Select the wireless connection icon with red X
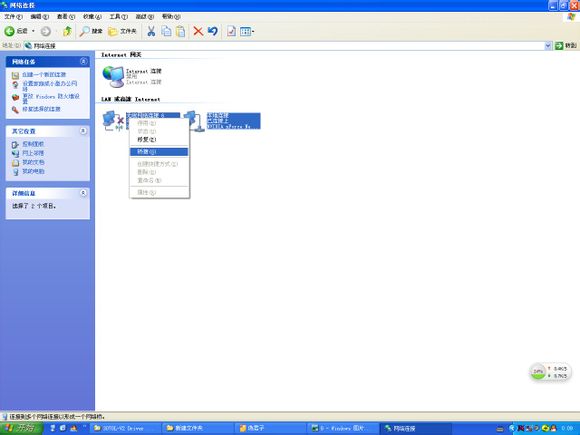Image resolution: width=580 pixels, height=435 pixels. 113,121
